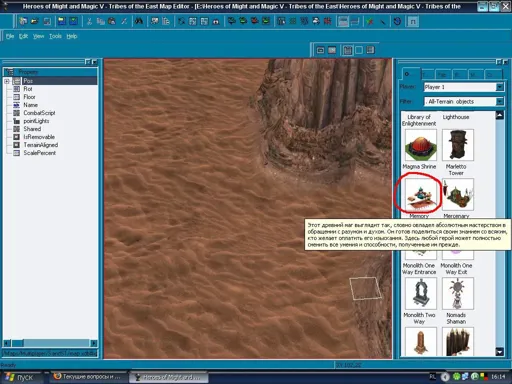
Task: Click the property panel scroll right arrow
Action: [x=94, y=343]
